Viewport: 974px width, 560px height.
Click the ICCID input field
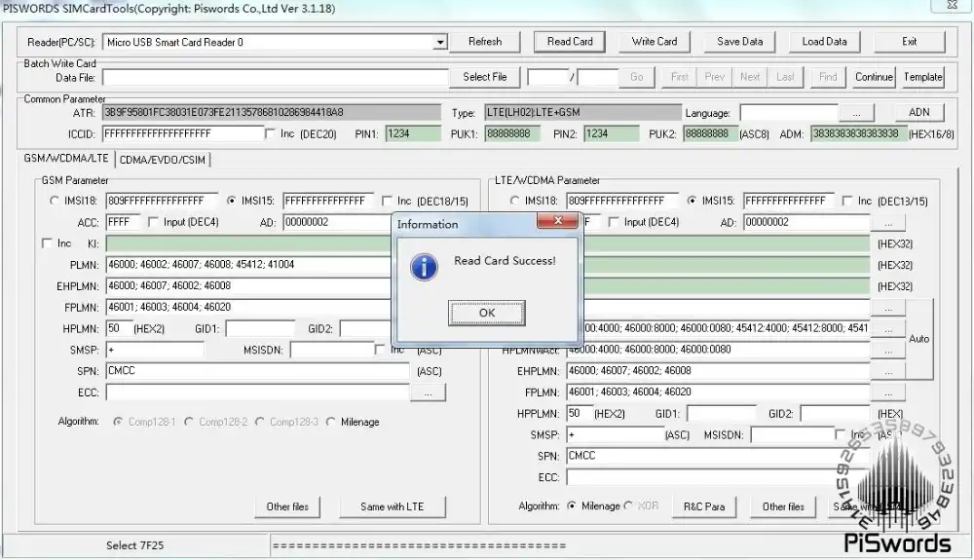tap(183, 134)
